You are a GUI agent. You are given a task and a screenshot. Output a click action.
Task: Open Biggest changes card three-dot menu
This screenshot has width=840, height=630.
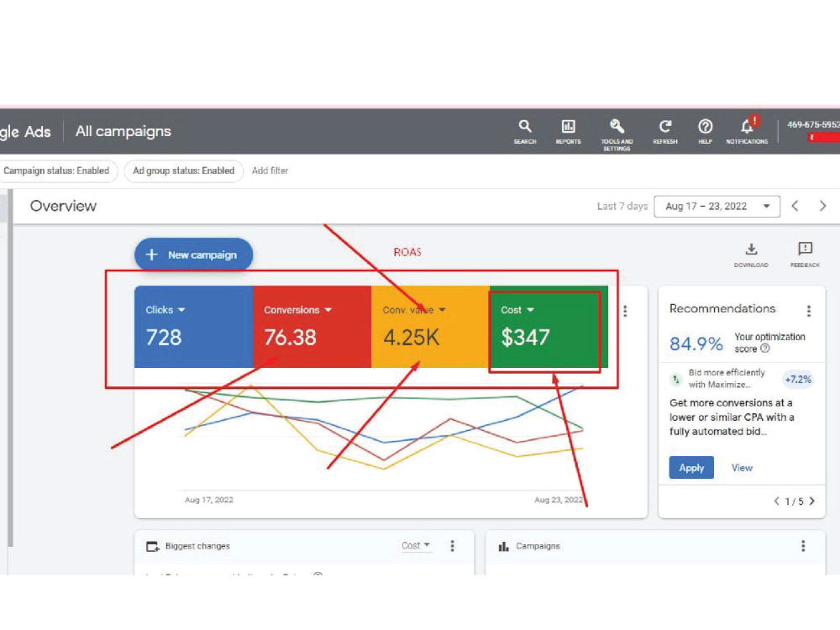tap(452, 546)
